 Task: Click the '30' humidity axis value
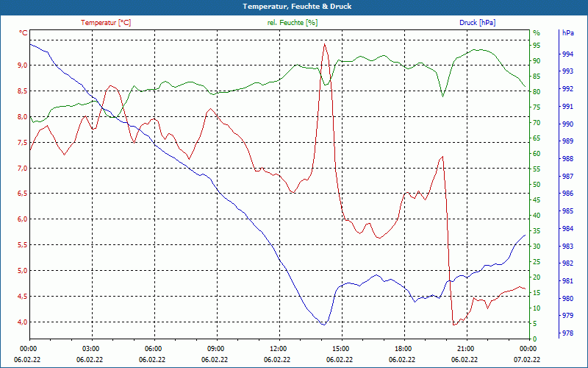coord(537,247)
